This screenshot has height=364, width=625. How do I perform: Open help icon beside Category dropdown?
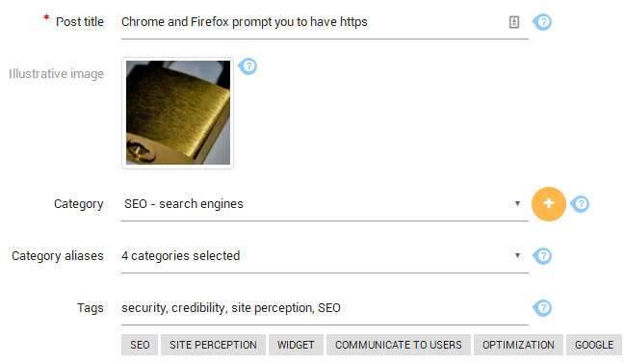(580, 204)
